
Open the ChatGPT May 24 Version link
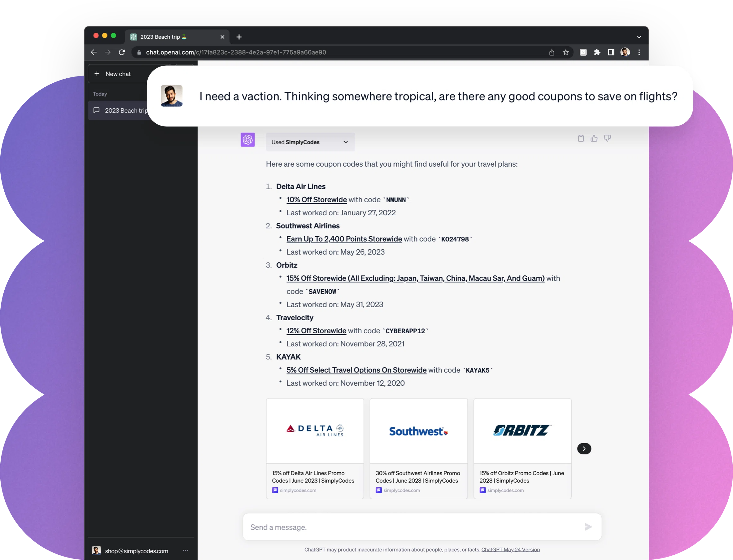pos(510,550)
